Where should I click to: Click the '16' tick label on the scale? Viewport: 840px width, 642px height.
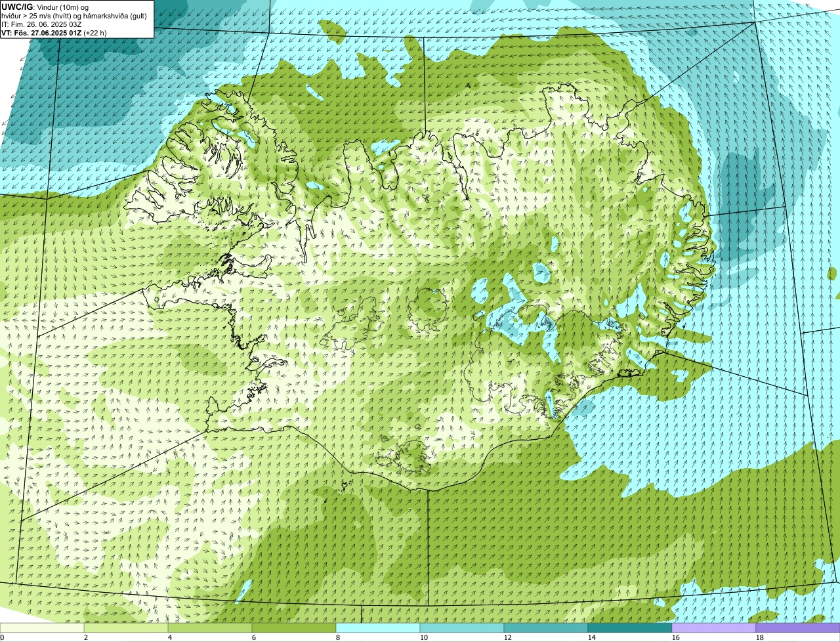[x=676, y=637]
